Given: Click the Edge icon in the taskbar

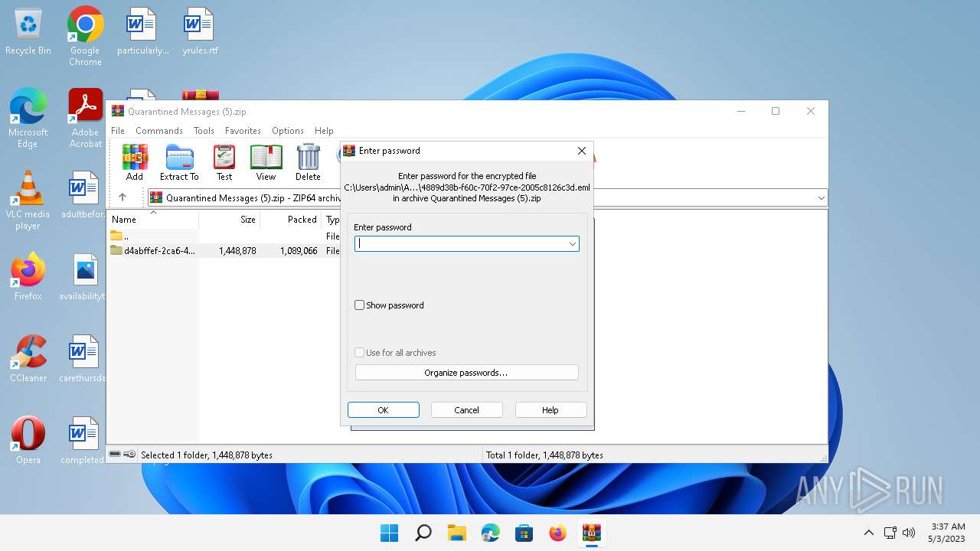Looking at the screenshot, I should [x=490, y=533].
